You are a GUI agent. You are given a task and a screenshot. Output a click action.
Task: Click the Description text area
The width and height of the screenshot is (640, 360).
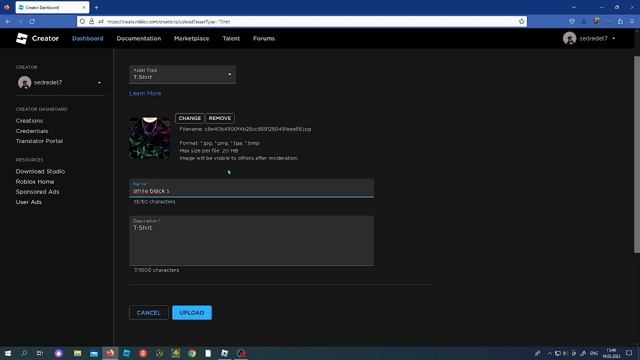251,241
